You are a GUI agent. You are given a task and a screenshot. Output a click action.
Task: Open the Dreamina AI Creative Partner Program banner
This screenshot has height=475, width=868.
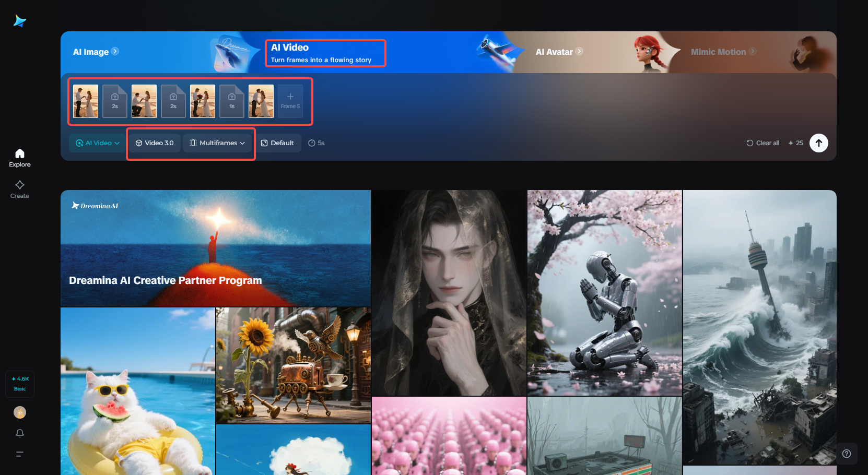point(216,248)
